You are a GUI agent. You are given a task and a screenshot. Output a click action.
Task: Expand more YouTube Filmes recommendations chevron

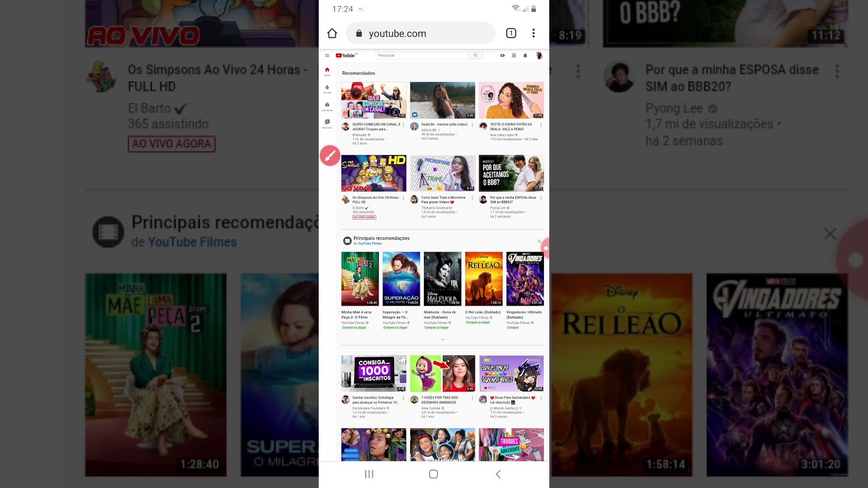click(x=442, y=339)
